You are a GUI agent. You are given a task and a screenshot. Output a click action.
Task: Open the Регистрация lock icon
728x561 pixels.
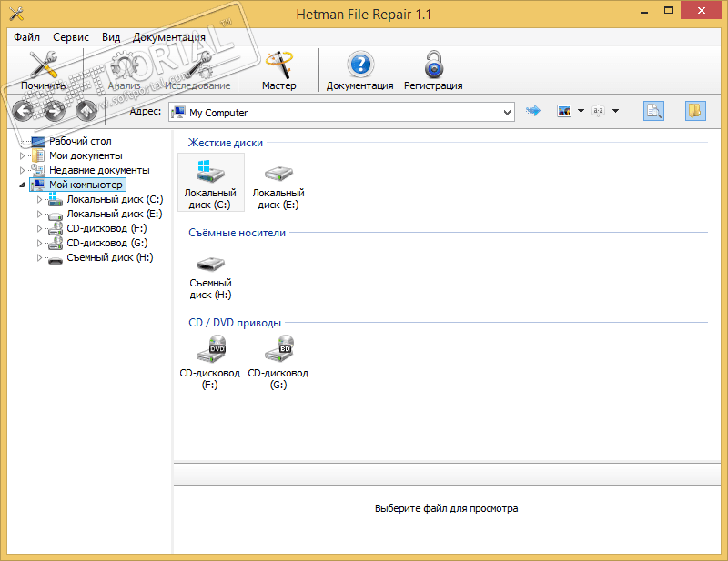tap(434, 65)
